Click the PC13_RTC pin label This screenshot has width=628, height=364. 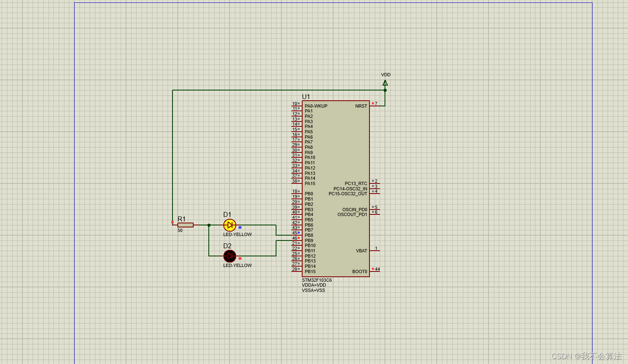(x=356, y=183)
